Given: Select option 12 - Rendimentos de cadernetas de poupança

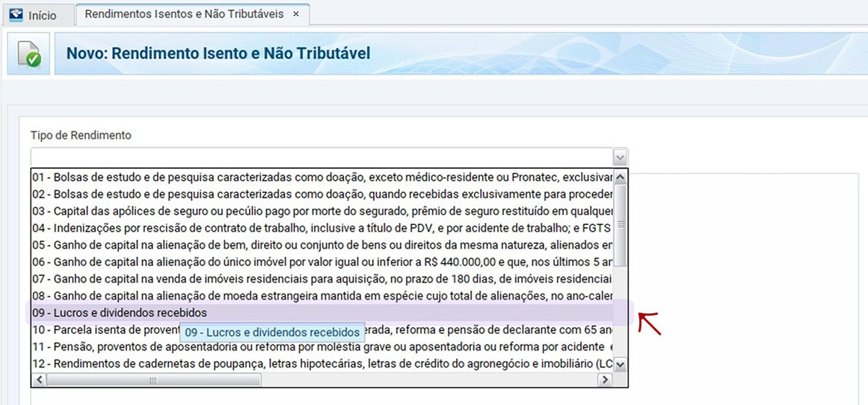Looking at the screenshot, I should click(x=322, y=364).
